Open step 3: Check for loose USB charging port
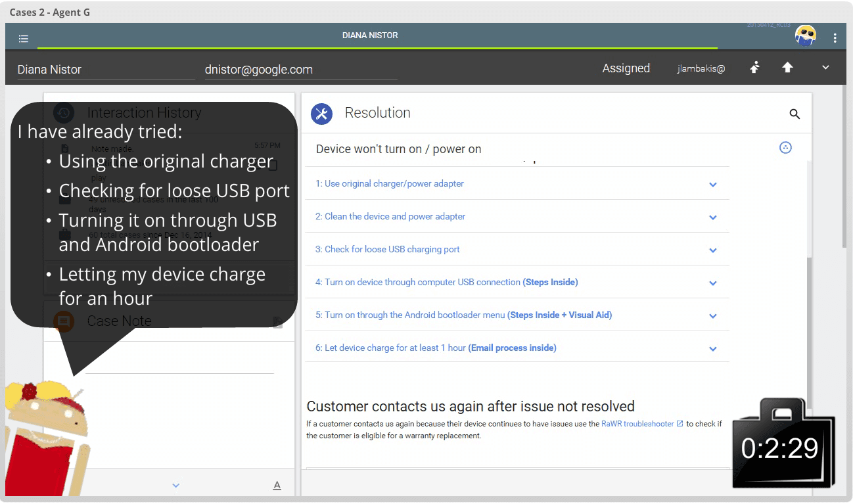The width and height of the screenshot is (853, 504). pyautogui.click(x=387, y=249)
